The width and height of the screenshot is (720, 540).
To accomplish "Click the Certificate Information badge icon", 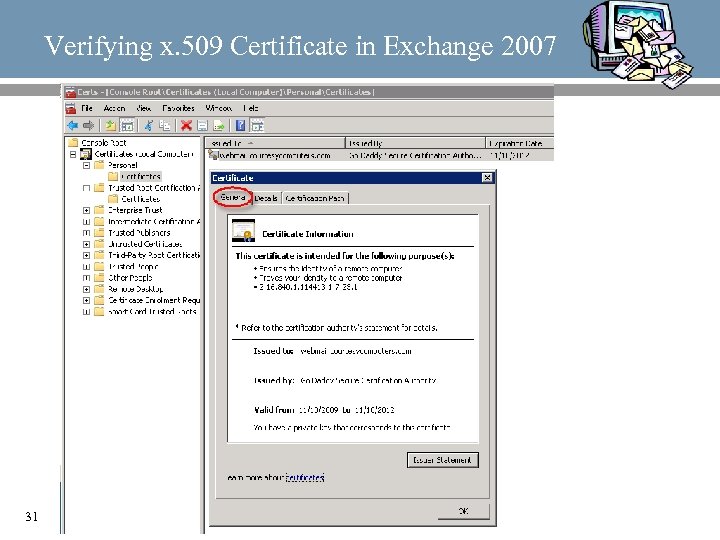I will (x=243, y=231).
